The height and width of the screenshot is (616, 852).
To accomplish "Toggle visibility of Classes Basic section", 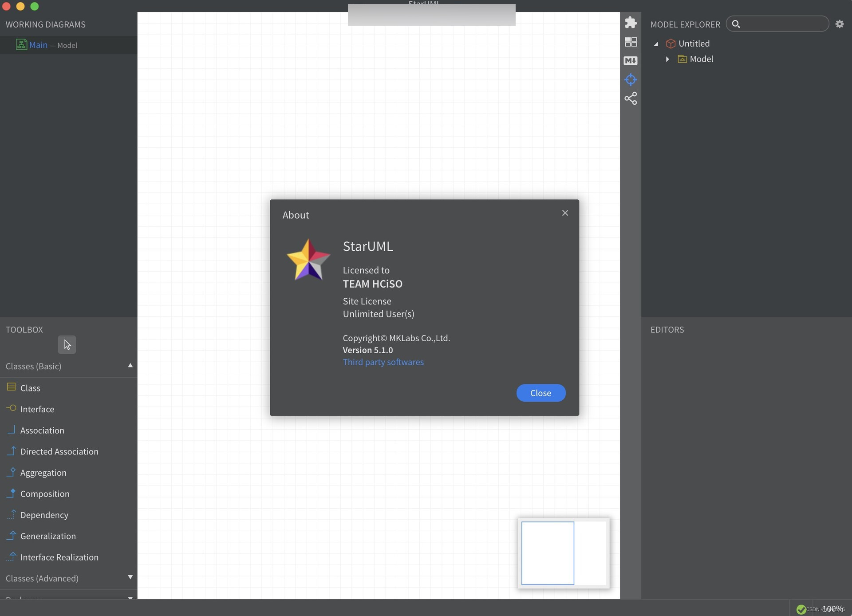I will pyautogui.click(x=130, y=365).
